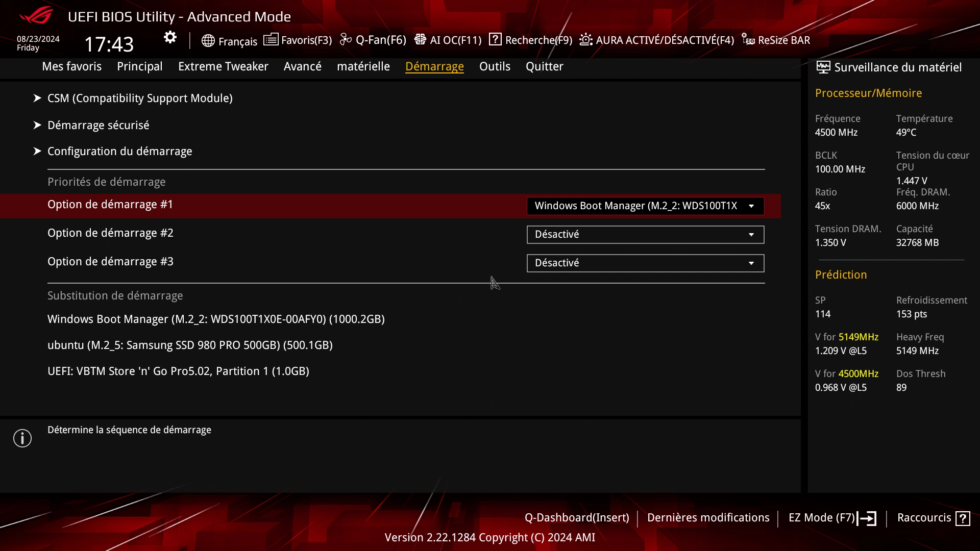Click the Tension DRAM 1.350 V value
This screenshot has height=551, width=980.
tap(830, 243)
